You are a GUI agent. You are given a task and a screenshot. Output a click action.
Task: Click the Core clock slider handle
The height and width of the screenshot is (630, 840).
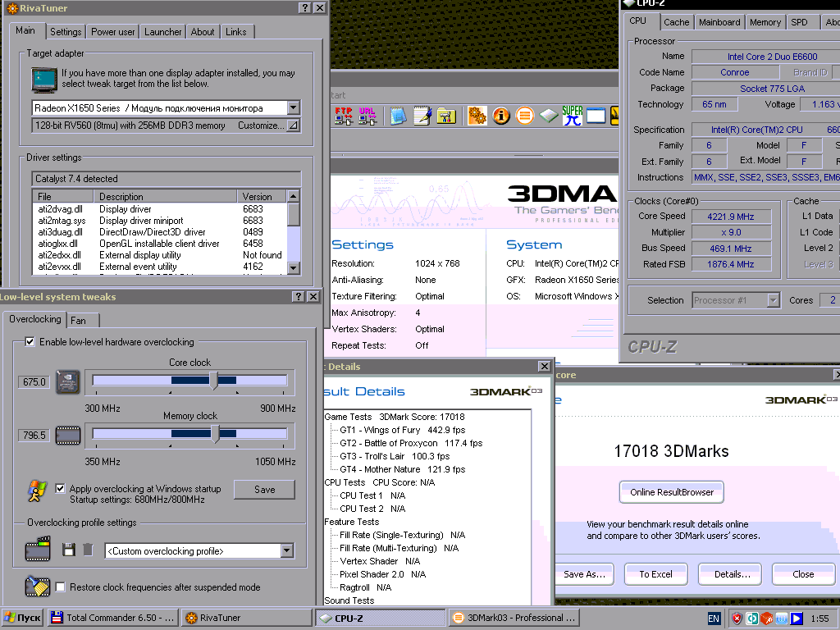click(x=214, y=381)
